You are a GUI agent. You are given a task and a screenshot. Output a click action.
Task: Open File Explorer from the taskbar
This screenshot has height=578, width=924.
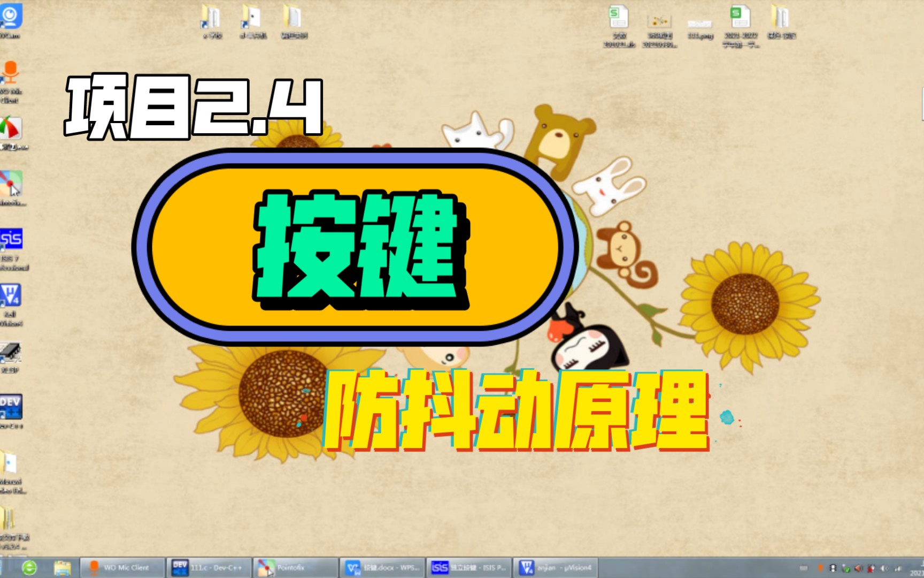tap(62, 568)
